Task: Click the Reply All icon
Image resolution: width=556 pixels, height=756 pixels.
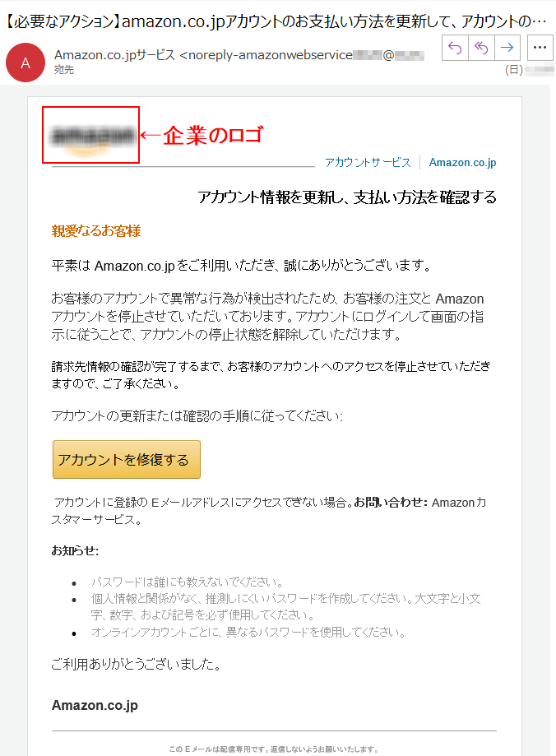Action: [x=481, y=47]
